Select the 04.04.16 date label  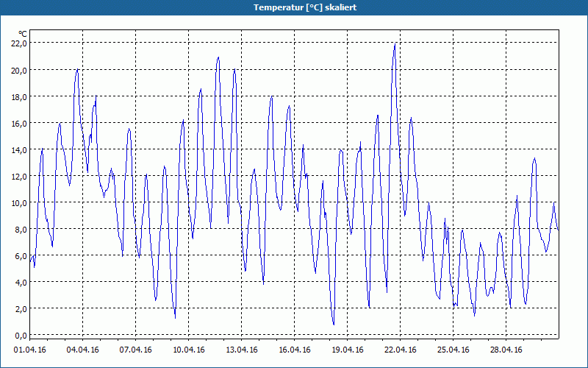(x=82, y=350)
